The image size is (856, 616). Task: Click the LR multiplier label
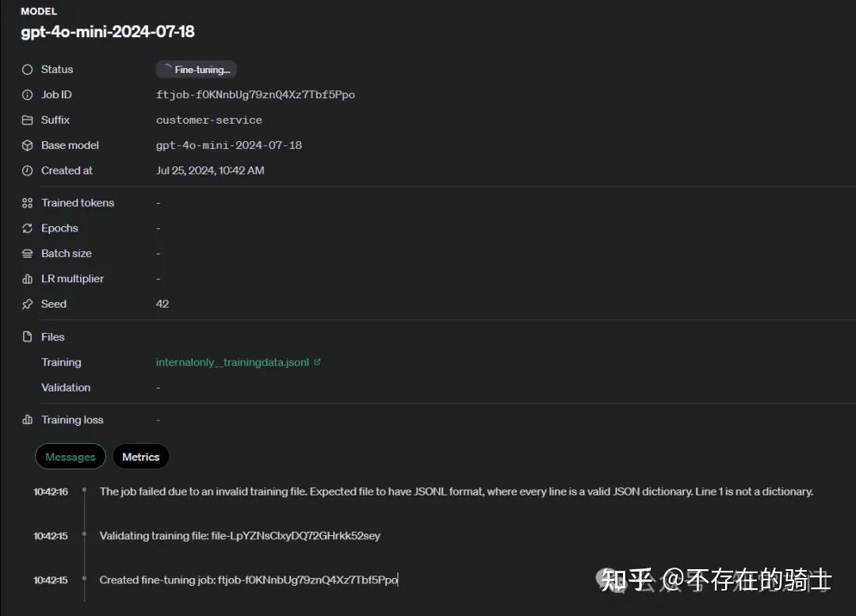click(x=72, y=278)
